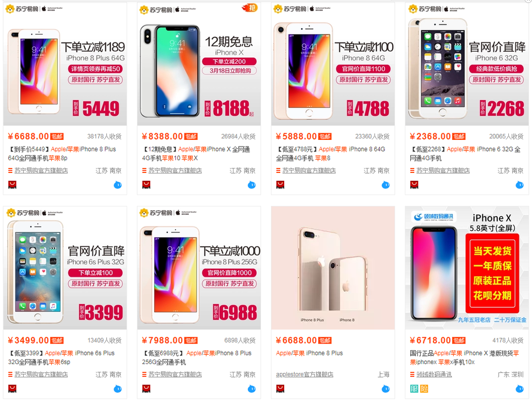Open the 领域数码通讯 iPhone X 5.8英寸 image
532x401 pixels.
tap(467, 268)
